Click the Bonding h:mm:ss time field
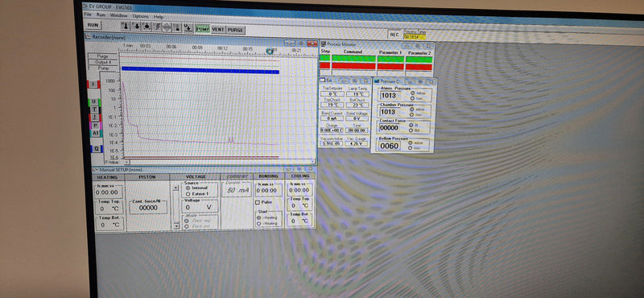 269,190
